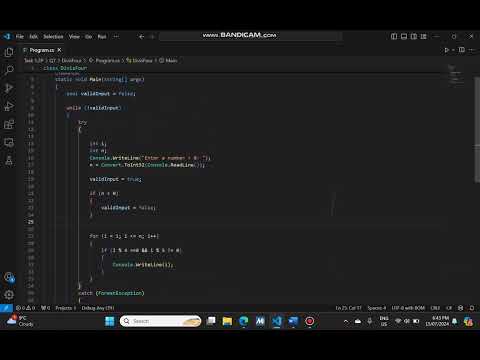The width and height of the screenshot is (480, 360).
Task: Open the Extensions view in activity bar
Action: click(x=9, y=125)
